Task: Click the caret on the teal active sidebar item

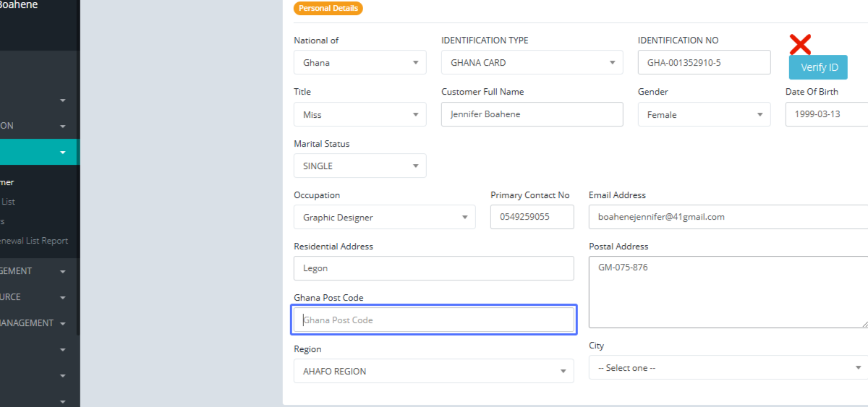Action: tap(63, 153)
